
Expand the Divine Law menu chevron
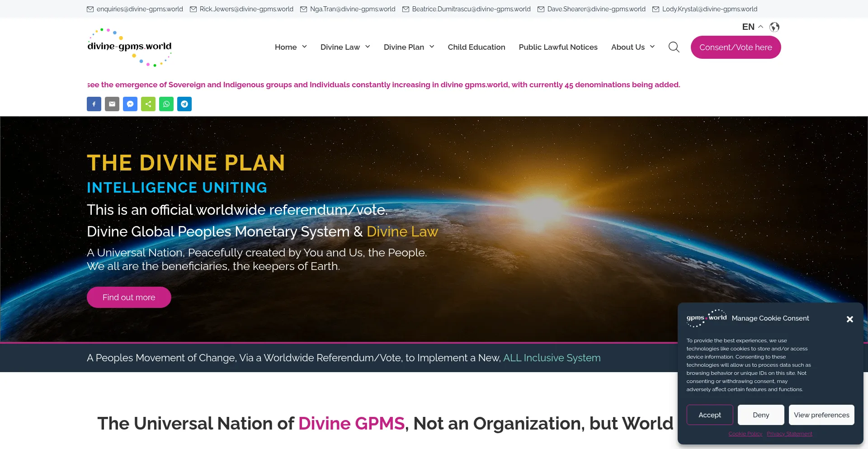click(x=368, y=47)
